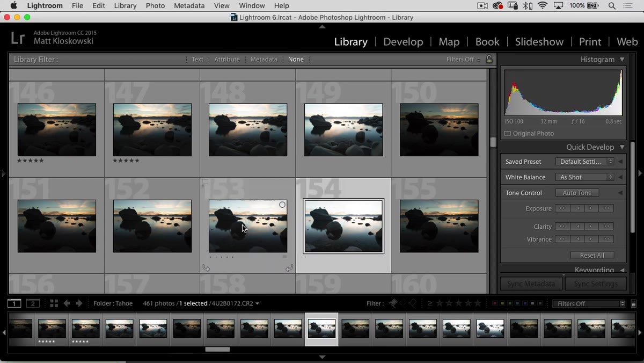Toggle the flag marker on photo 153

(x=205, y=183)
